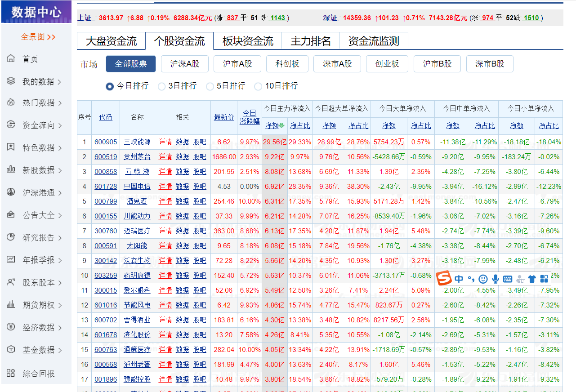Select the 3日排行 radio button

(x=161, y=86)
